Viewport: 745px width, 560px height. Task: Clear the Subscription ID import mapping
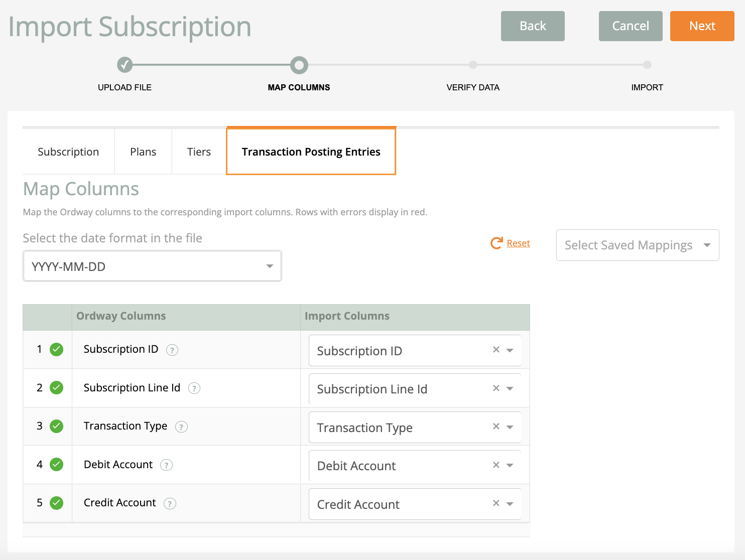click(x=496, y=350)
